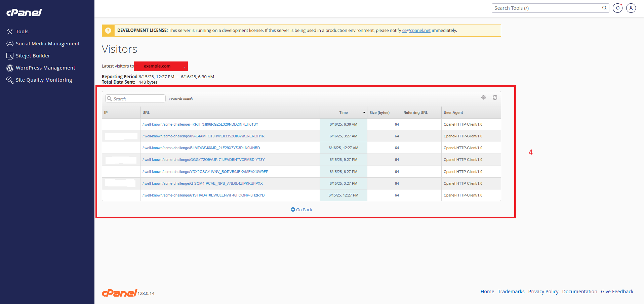Open the Give Feedback footer link
The image size is (644, 304).
(x=617, y=292)
